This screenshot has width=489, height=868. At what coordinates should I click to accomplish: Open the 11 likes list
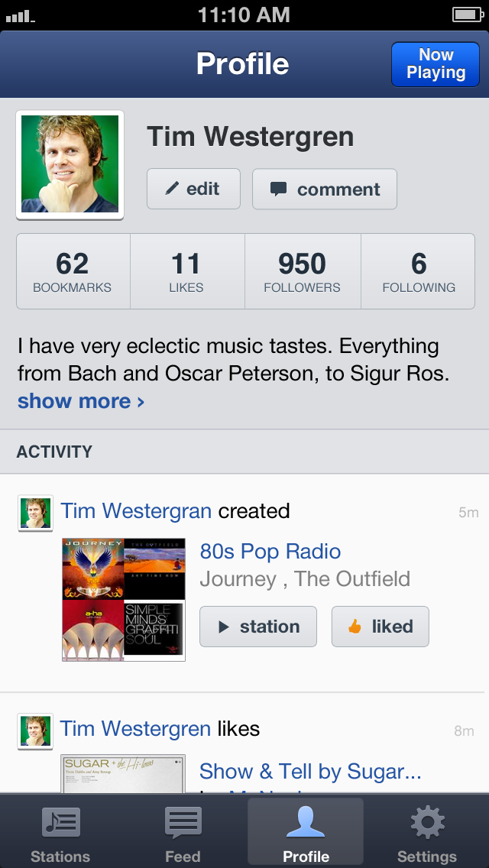tap(186, 271)
